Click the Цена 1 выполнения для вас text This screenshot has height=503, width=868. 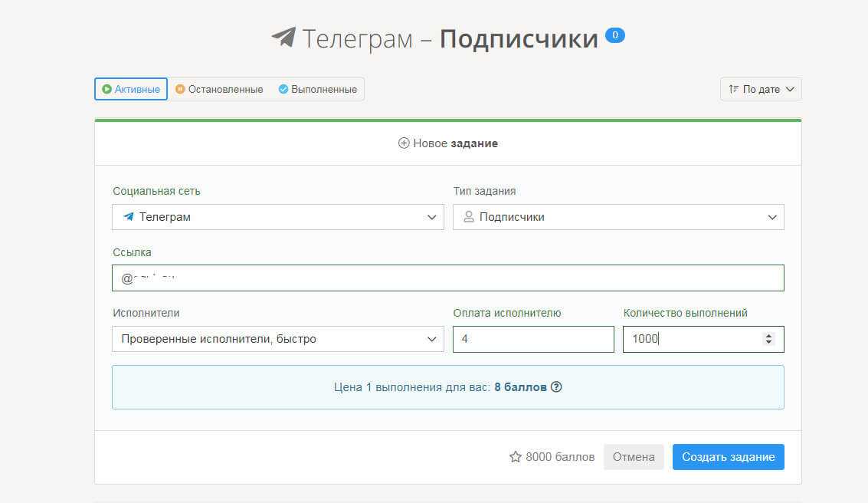412,387
